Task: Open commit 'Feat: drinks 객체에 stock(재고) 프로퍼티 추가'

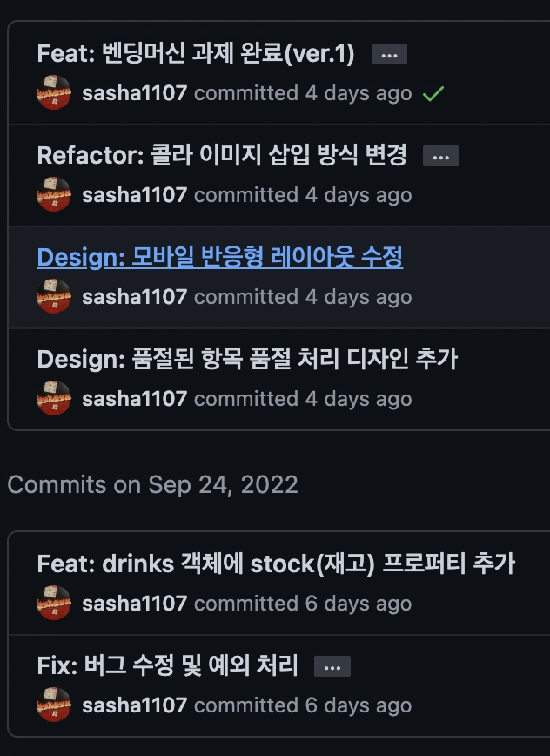Action: pyautogui.click(x=276, y=564)
